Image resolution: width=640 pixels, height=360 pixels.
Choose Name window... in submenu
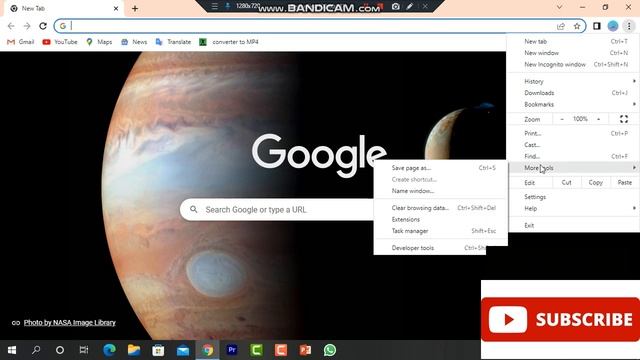point(441,191)
